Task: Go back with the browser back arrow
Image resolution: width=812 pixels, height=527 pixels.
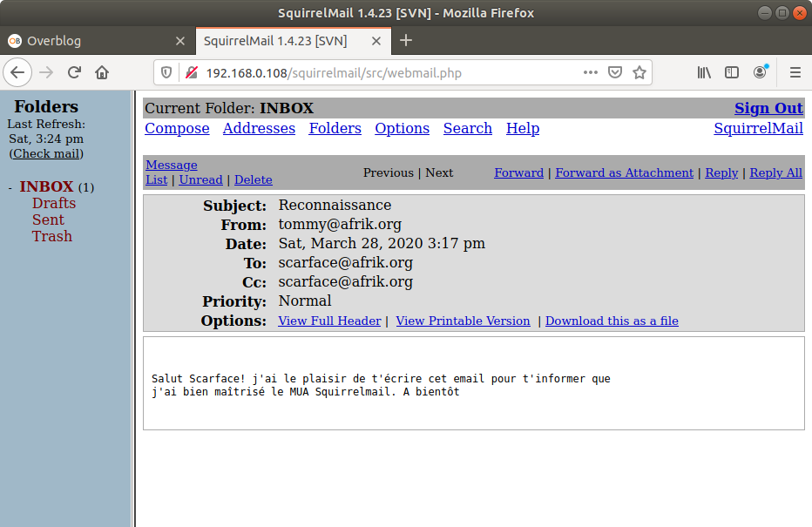Action: tap(17, 72)
